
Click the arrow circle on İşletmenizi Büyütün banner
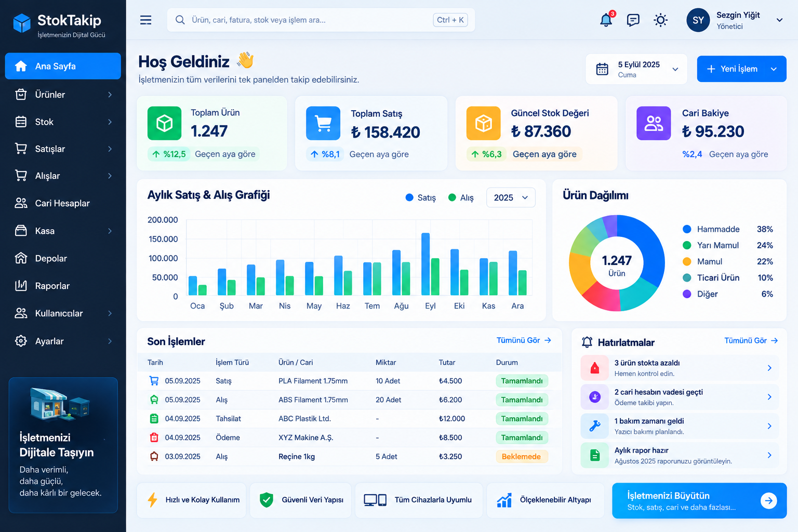pyautogui.click(x=768, y=500)
